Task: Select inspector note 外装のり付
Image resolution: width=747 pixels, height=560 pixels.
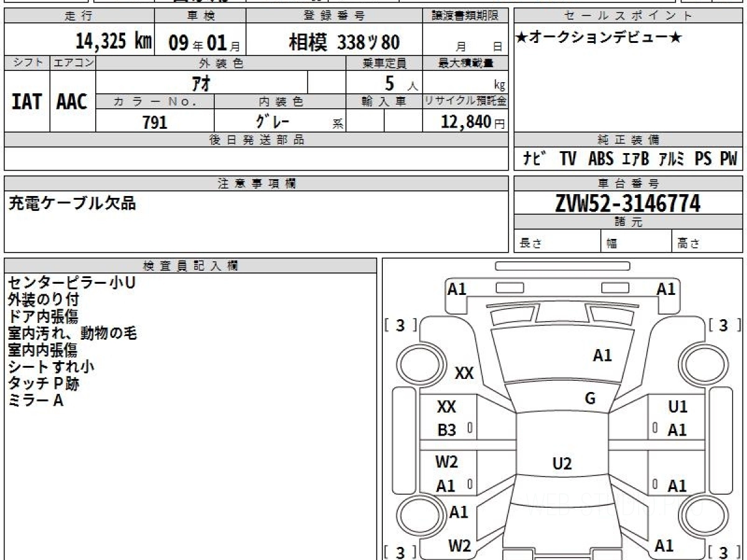Action: pos(43,299)
